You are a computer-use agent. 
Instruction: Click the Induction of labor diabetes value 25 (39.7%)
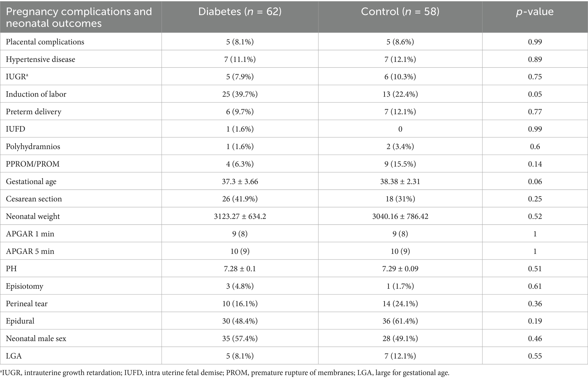[240, 94]
